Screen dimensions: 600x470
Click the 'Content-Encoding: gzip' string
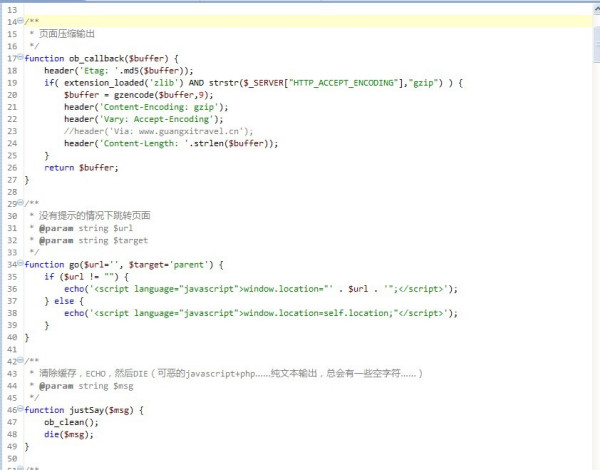point(159,107)
